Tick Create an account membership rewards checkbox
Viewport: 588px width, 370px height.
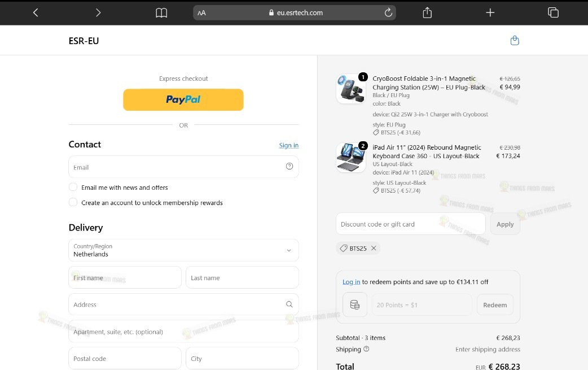coord(73,202)
